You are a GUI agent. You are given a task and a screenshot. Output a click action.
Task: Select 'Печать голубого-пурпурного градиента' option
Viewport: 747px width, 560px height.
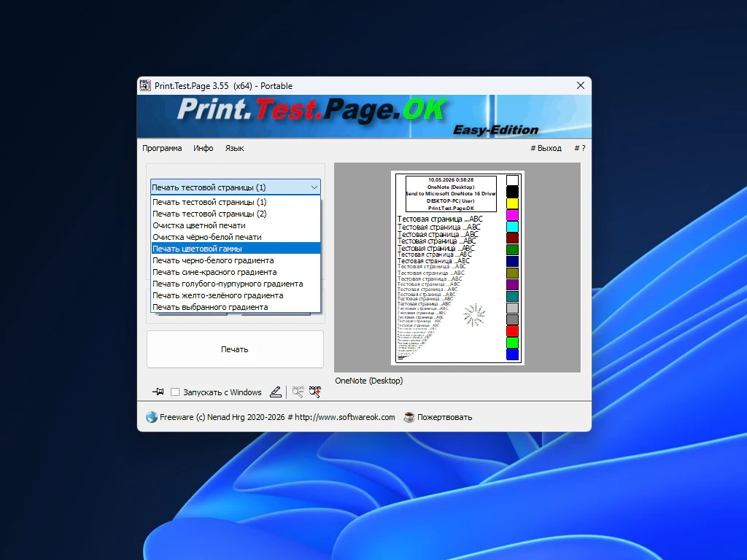[x=236, y=284]
